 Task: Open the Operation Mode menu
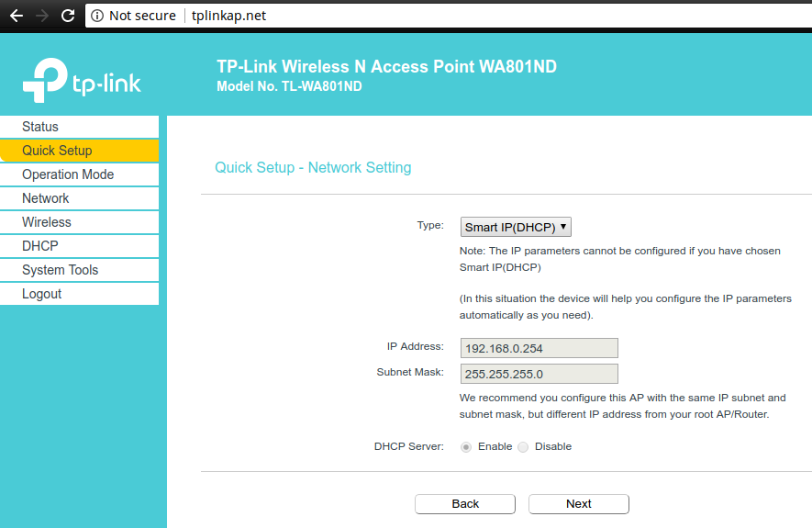point(80,174)
